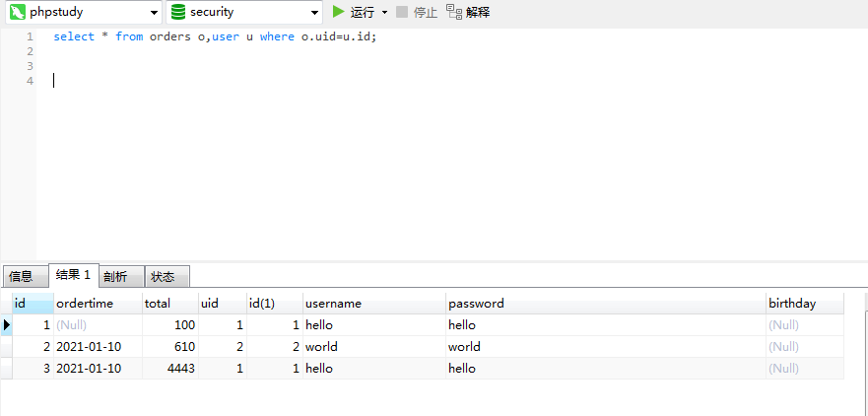Click the (Null) ordertime cell
Viewport: 868px width, 416px height.
point(98,324)
